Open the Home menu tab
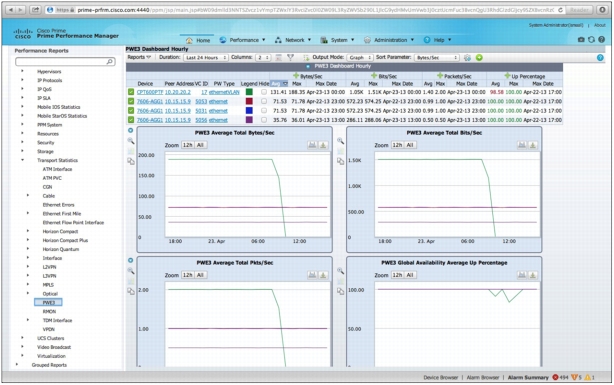Image resolution: width=614 pixels, height=385 pixels. [198, 40]
